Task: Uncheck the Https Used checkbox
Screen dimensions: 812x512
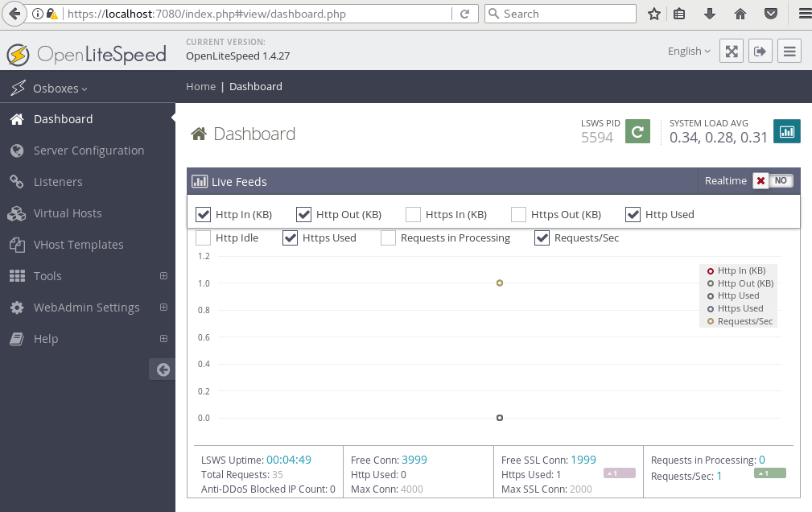Action: click(290, 237)
